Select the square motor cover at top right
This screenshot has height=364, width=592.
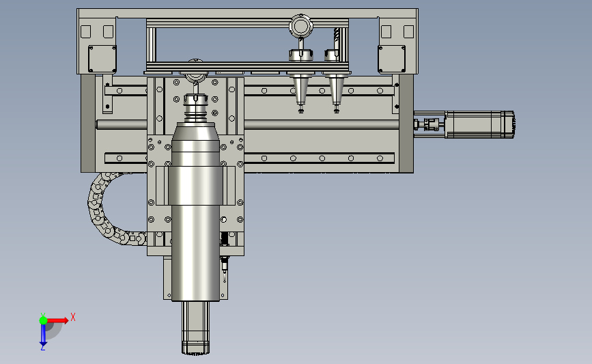pyautogui.click(x=391, y=59)
